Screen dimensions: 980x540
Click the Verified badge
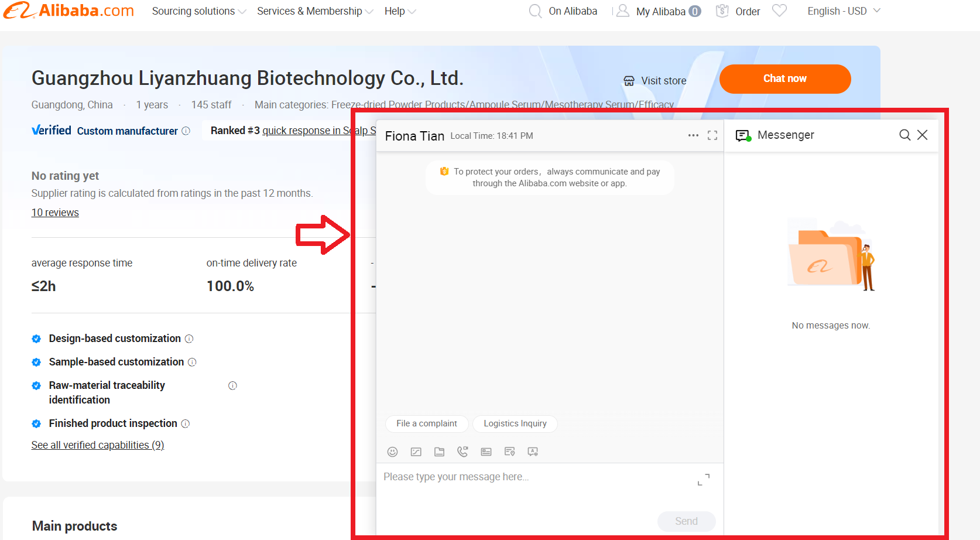(52, 130)
